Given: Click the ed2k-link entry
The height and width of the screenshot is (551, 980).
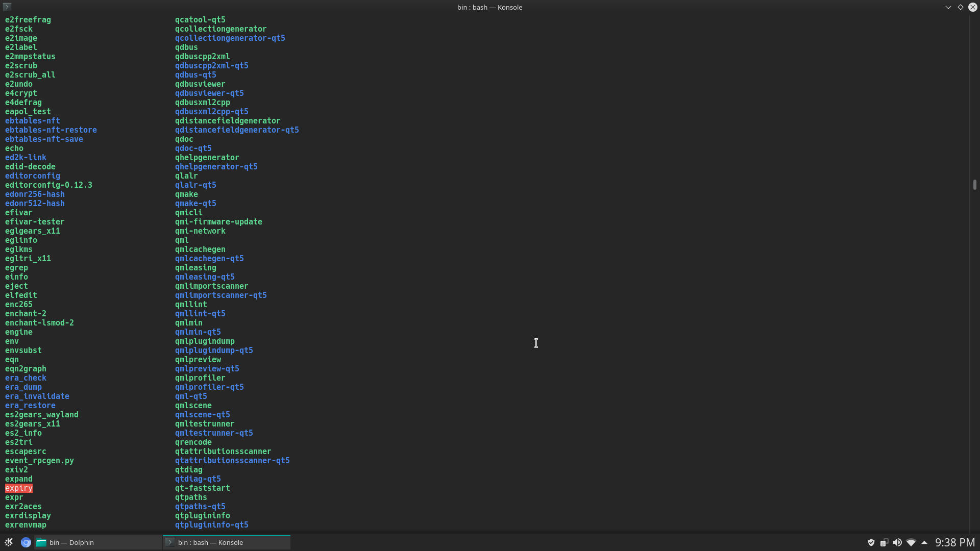Looking at the screenshot, I should click(x=26, y=158).
